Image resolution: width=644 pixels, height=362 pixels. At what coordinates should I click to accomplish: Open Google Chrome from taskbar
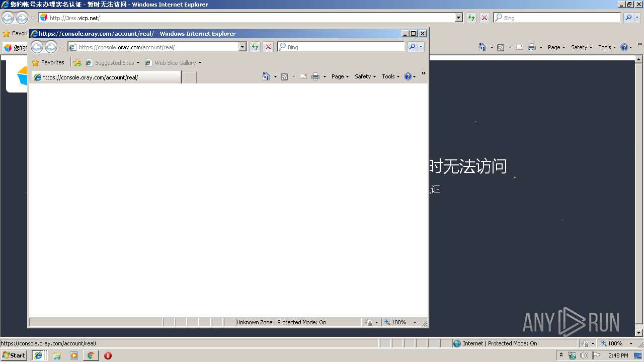coord(91,355)
